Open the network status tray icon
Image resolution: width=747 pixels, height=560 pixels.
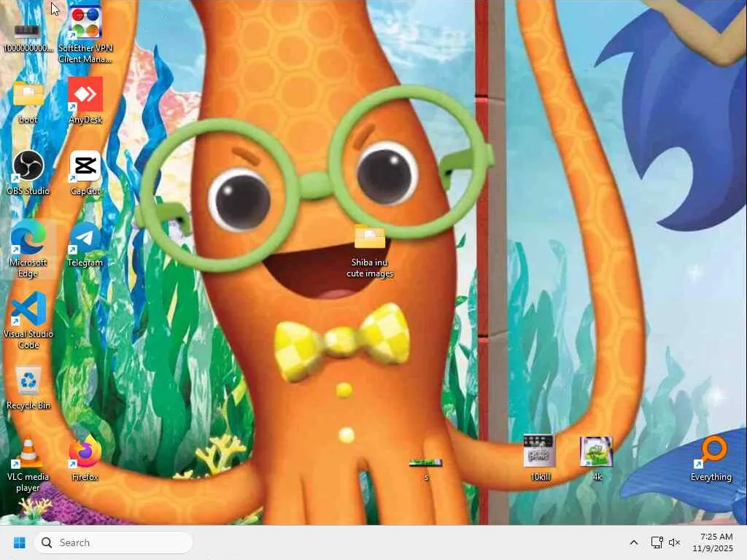tap(657, 542)
